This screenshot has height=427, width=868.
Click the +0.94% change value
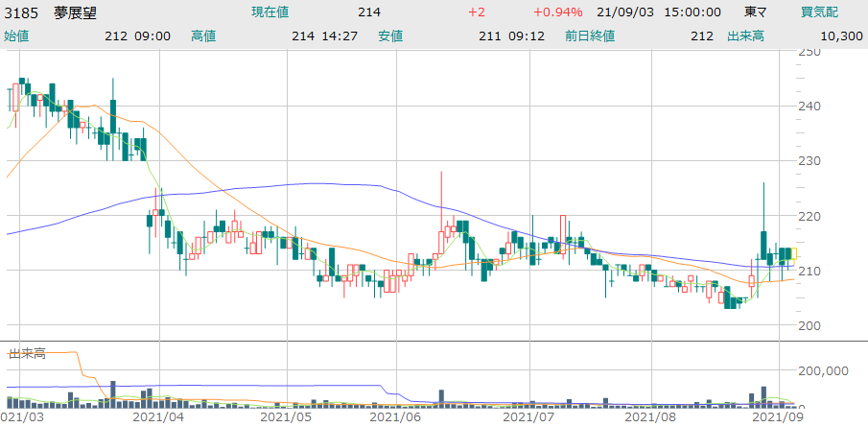click(557, 12)
